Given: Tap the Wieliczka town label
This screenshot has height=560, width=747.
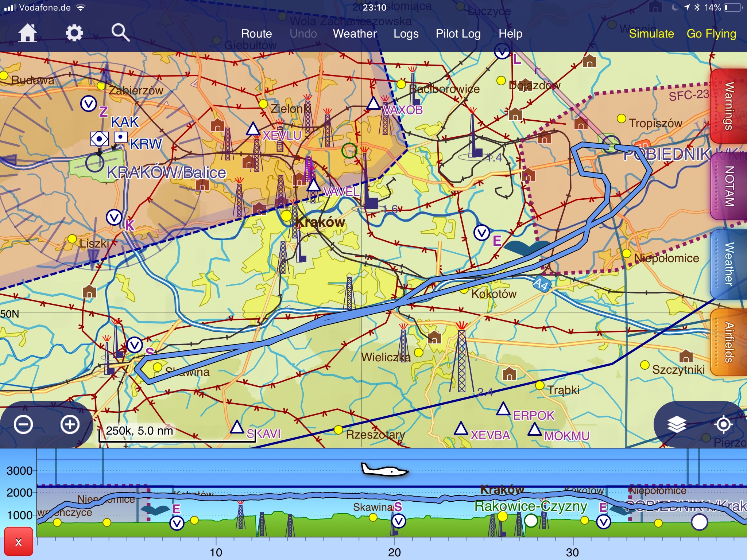Looking at the screenshot, I should (386, 357).
